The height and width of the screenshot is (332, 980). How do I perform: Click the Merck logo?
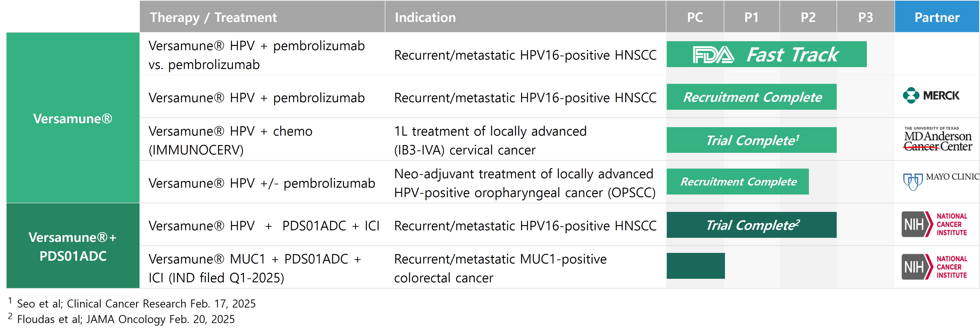[x=931, y=95]
